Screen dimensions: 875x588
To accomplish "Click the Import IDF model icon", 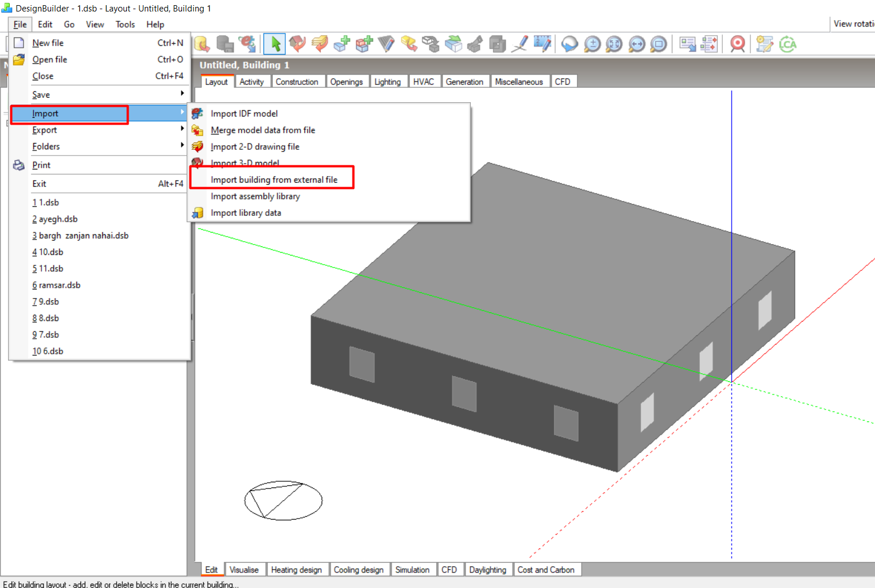I will 198,114.
